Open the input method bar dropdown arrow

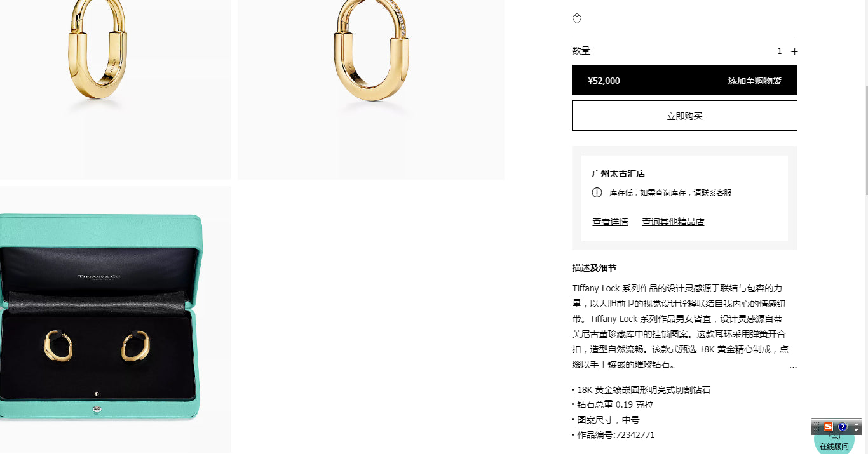856,431
